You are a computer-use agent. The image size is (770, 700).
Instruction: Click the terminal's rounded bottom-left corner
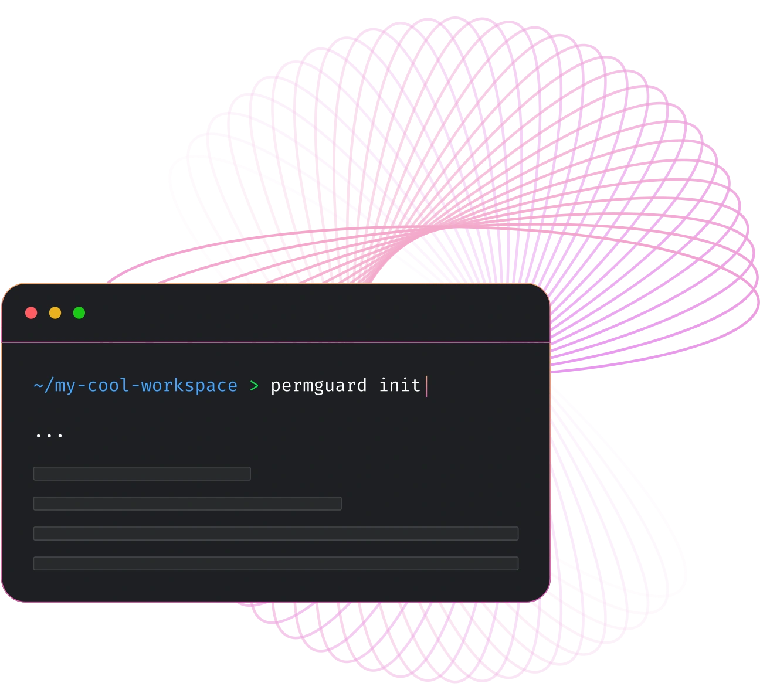click(x=11, y=593)
